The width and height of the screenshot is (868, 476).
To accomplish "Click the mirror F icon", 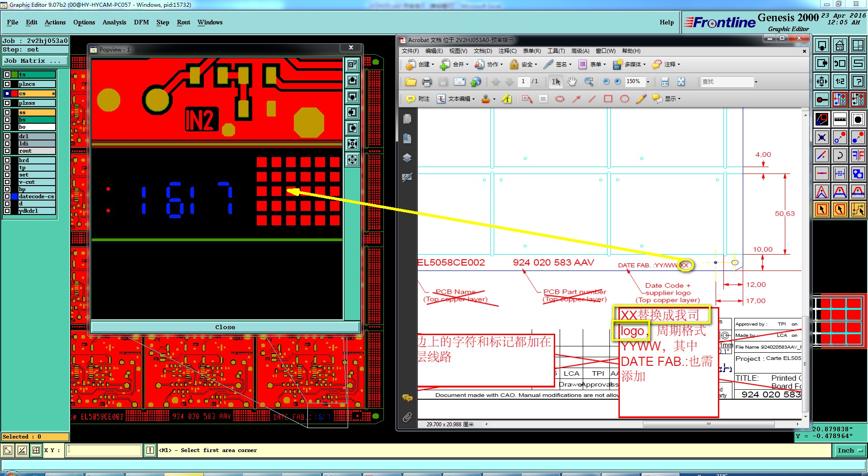I will tap(858, 155).
